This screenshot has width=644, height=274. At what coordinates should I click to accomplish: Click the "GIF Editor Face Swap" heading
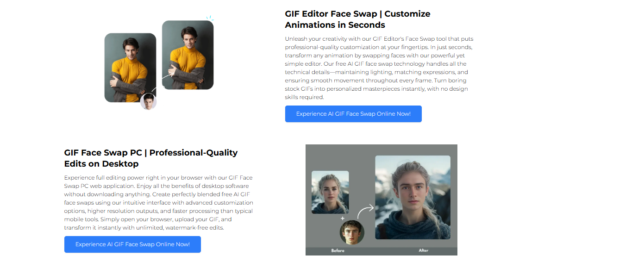[331, 14]
